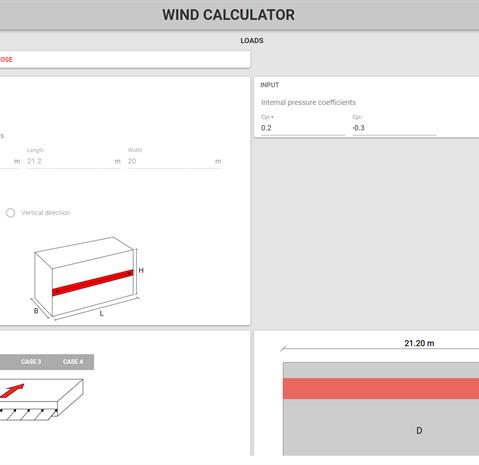Viewport: 479px width, 465px height.
Task: Click the H height label on diagram
Action: (141, 270)
